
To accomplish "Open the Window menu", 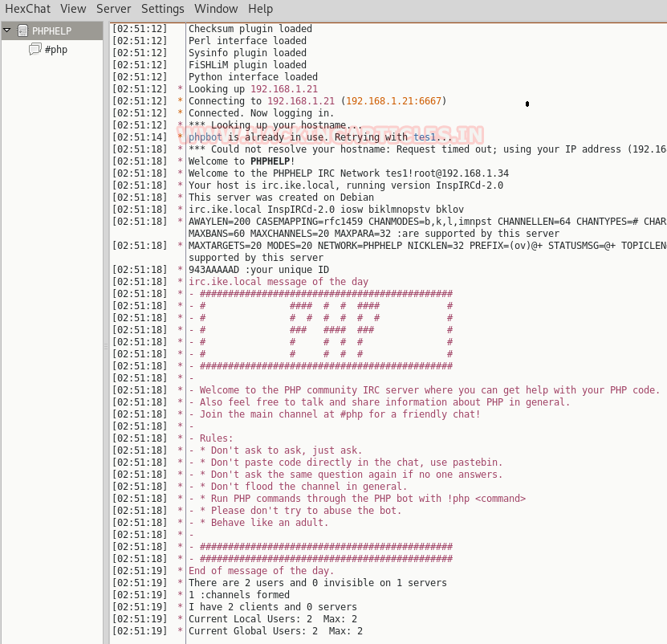I will pyautogui.click(x=216, y=9).
